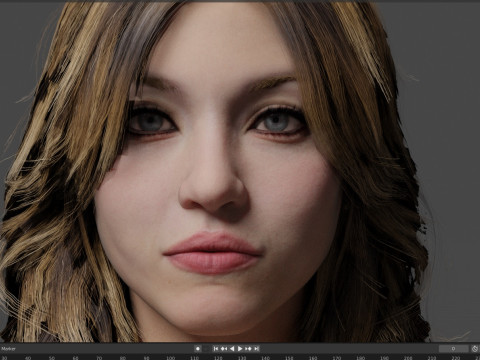Click the current frame field showing 0
Viewport: 480px width, 360px height.
[x=453, y=349]
